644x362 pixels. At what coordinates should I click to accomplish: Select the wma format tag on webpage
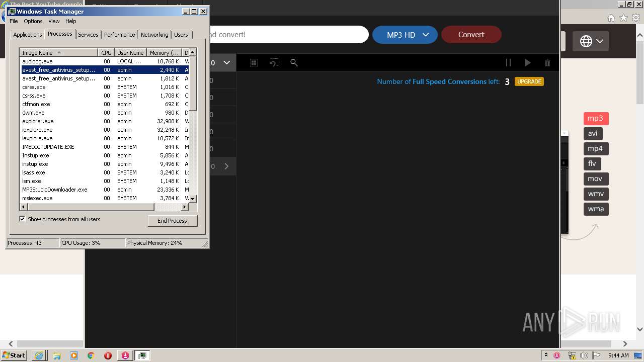[596, 209]
